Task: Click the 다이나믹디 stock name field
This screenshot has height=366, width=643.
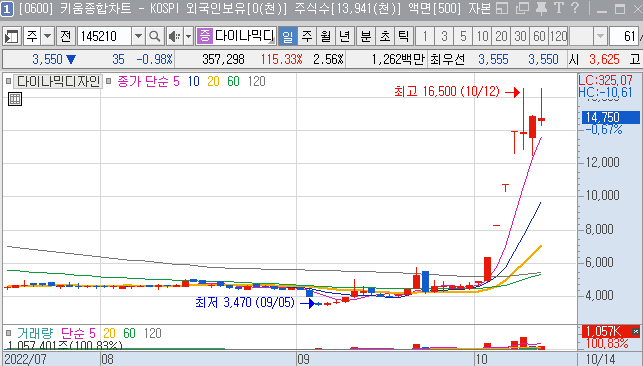Action: pos(244,36)
